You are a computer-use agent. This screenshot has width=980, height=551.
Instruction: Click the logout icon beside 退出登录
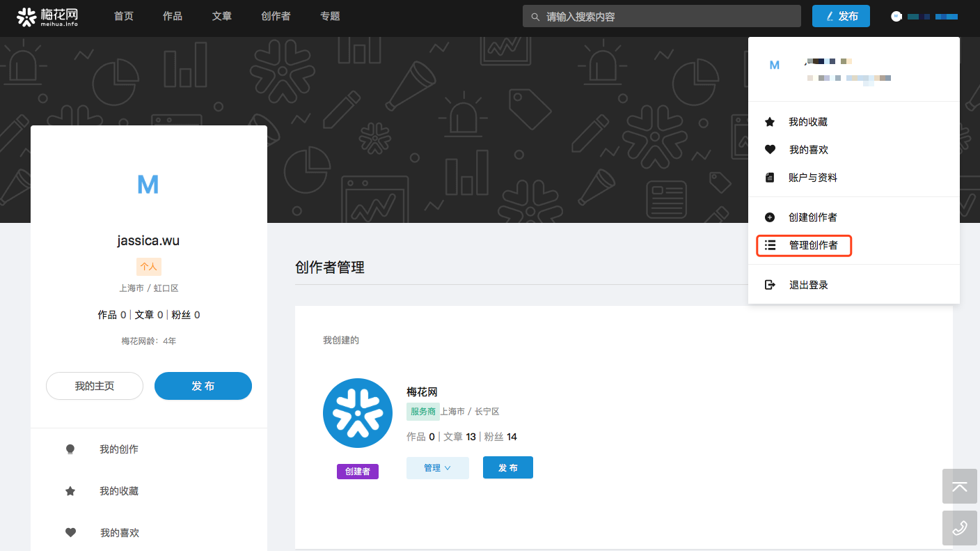[x=770, y=285]
